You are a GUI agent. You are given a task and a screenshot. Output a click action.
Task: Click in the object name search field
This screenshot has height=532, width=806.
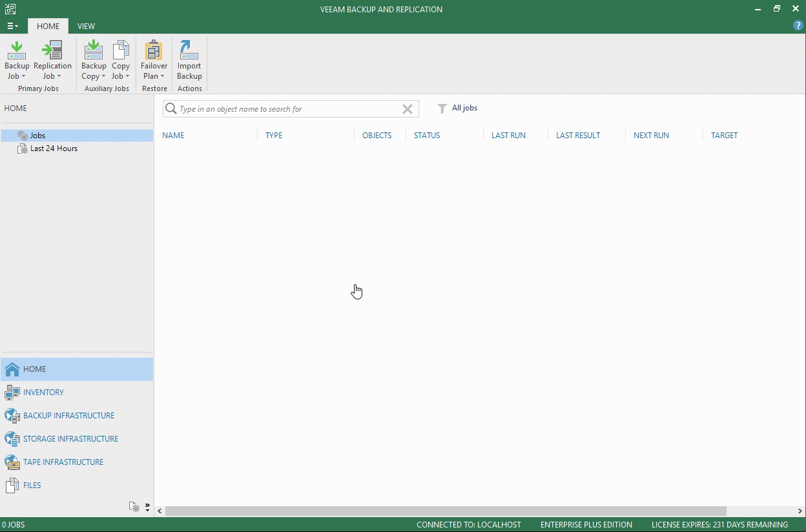tap(287, 109)
